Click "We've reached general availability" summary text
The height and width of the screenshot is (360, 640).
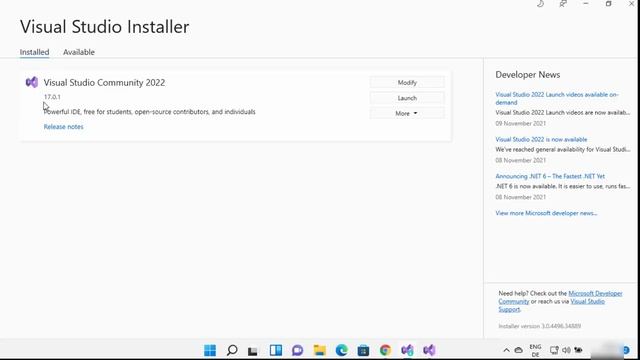click(x=562, y=149)
